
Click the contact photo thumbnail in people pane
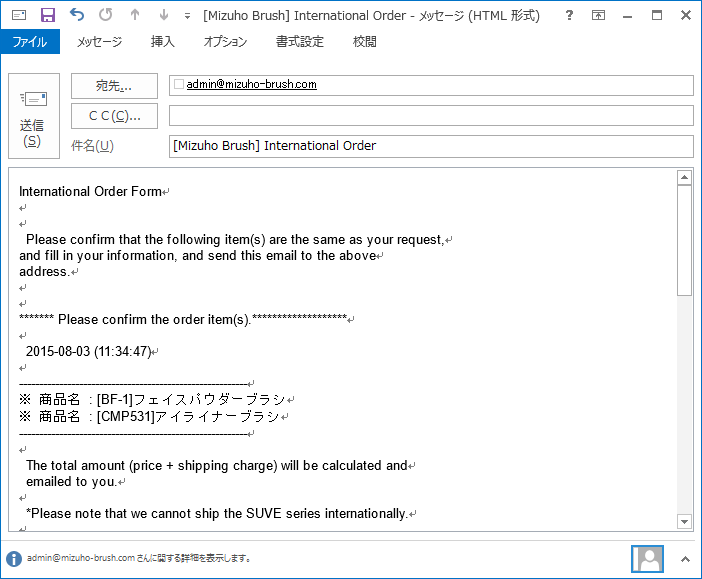click(647, 558)
